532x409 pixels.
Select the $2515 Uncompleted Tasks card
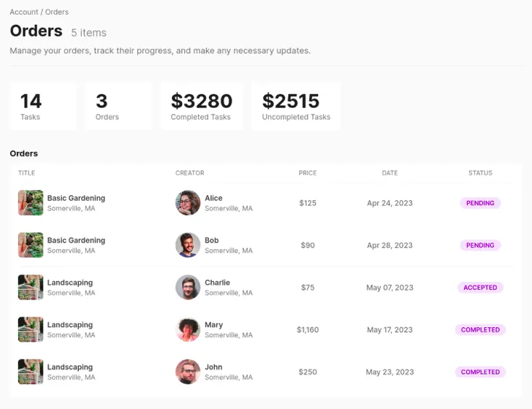(296, 107)
